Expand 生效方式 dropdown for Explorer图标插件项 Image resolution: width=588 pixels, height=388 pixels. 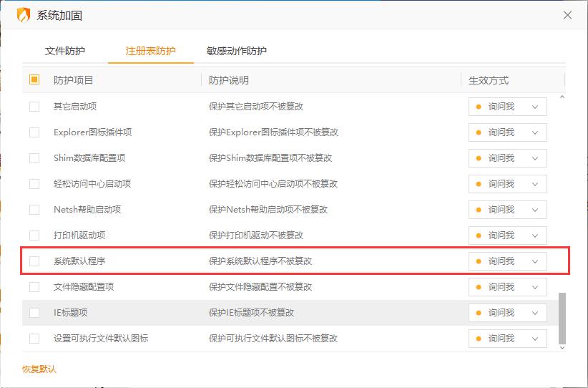click(x=507, y=132)
